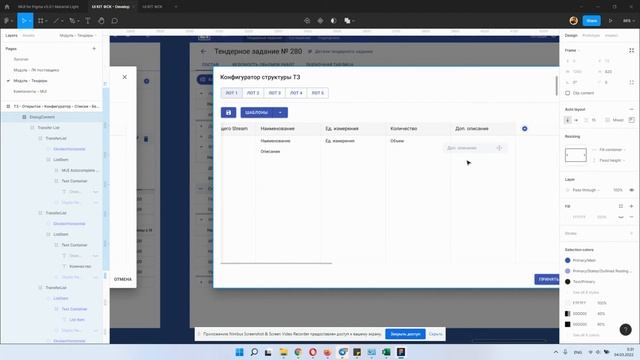Remove Auto layout with minus icon
640x360 pixels.
[x=631, y=109]
